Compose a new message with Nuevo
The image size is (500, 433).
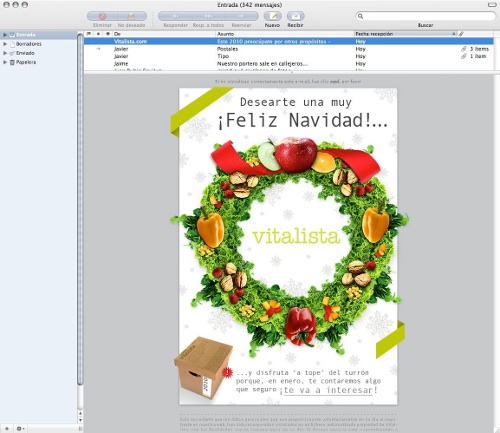click(273, 16)
